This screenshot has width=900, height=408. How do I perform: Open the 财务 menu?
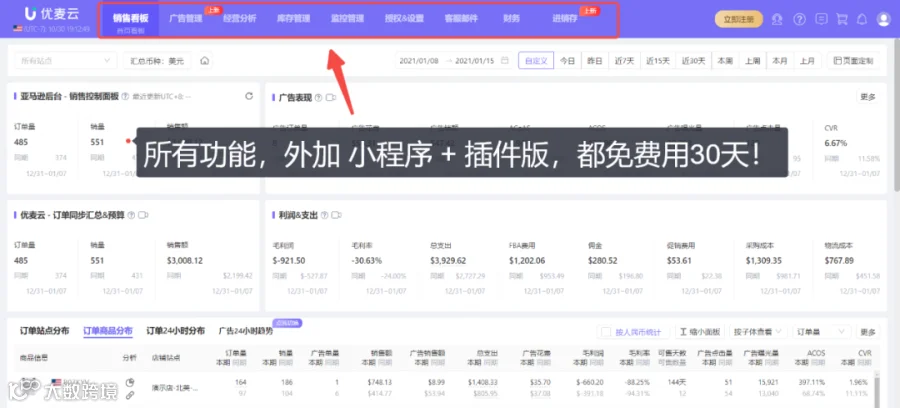[511, 18]
